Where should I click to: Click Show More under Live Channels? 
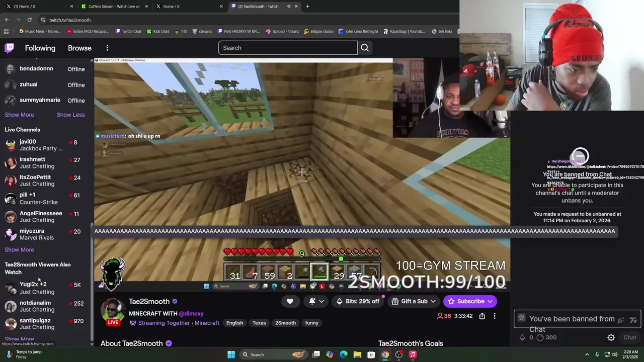click(x=19, y=249)
